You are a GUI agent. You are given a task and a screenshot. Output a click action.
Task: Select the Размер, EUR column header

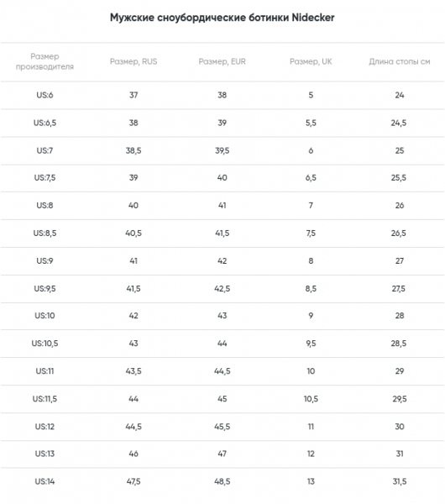pos(222,61)
